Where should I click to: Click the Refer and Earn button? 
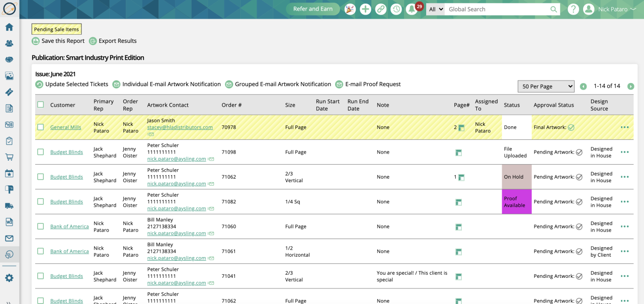(313, 9)
